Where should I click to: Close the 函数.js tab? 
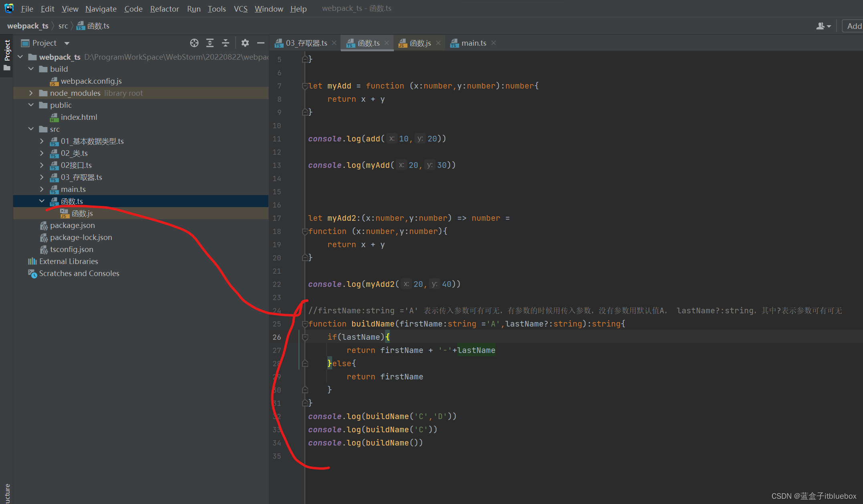[x=438, y=43]
